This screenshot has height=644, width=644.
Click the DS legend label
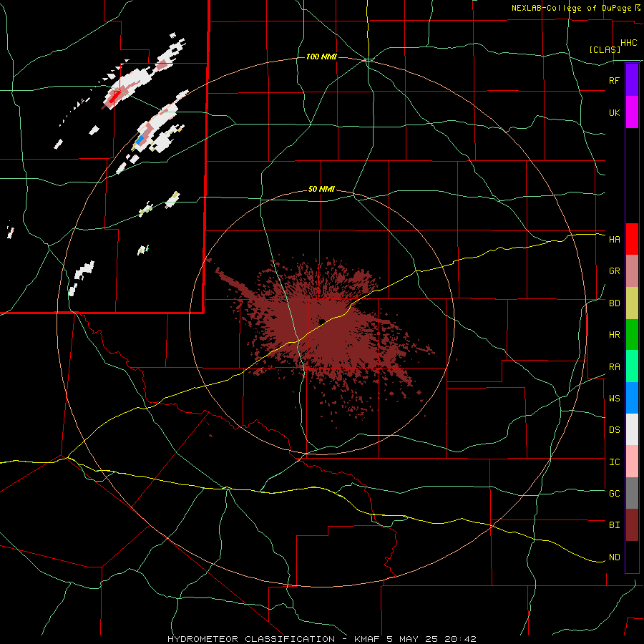614,429
